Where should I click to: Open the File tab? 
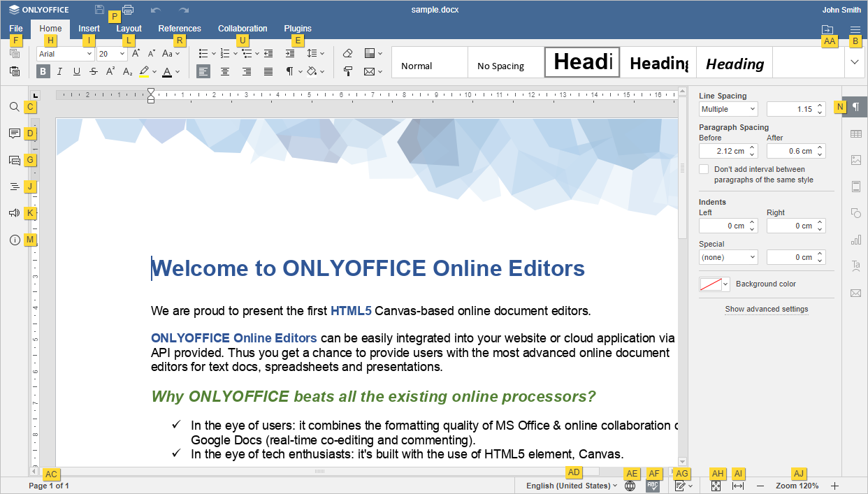(x=16, y=29)
